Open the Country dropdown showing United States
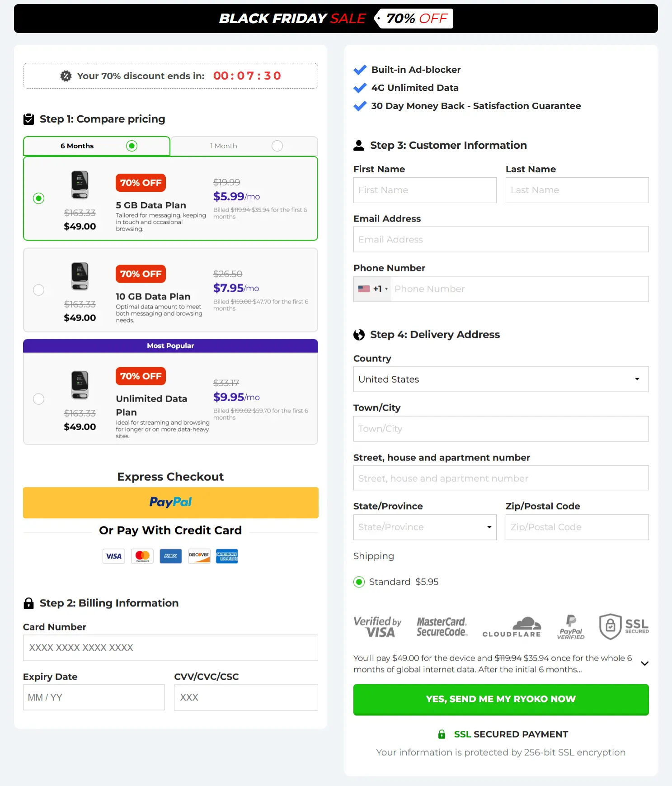672x786 pixels. (501, 379)
